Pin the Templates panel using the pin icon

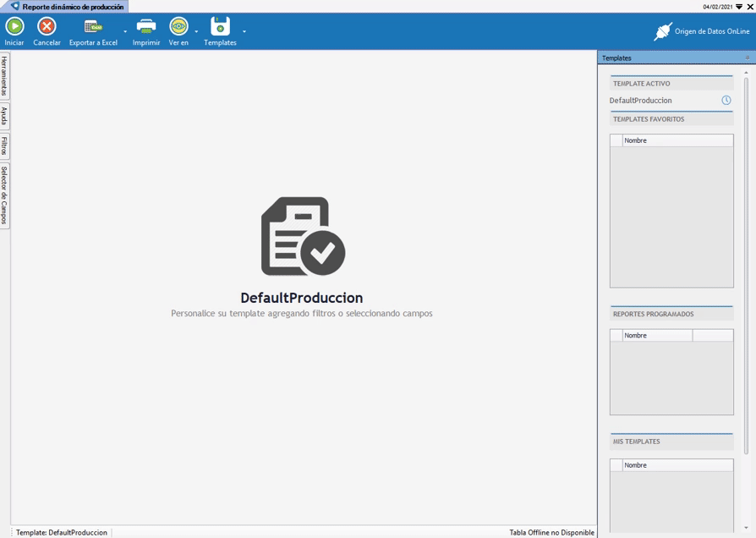click(x=747, y=58)
